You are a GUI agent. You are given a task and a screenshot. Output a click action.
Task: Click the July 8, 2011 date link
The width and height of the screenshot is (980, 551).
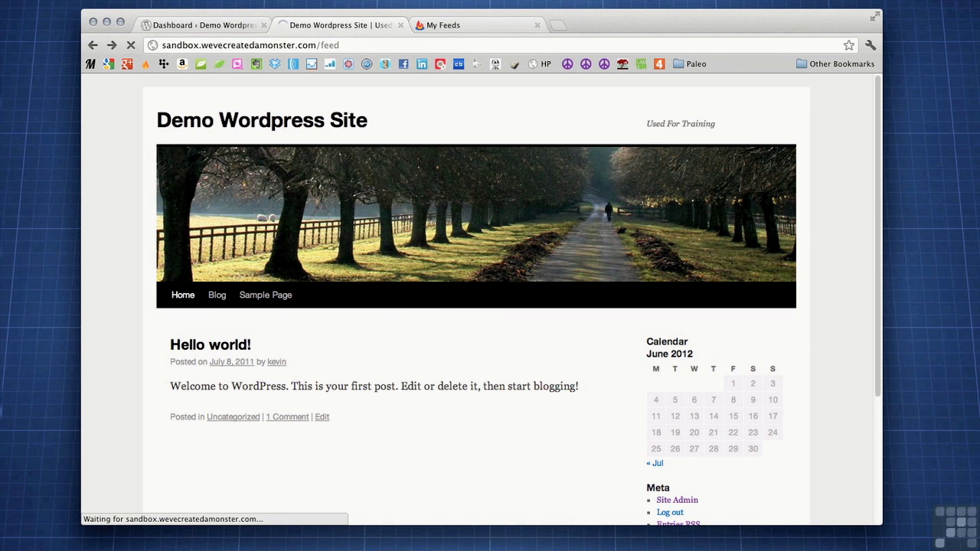[232, 362]
